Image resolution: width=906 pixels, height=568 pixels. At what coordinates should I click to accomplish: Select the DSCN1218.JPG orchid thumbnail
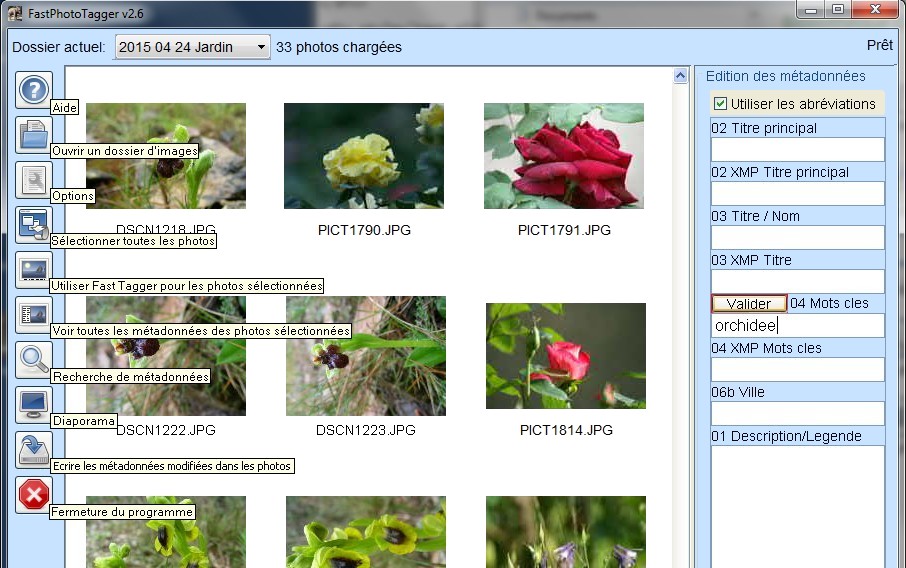tap(166, 156)
